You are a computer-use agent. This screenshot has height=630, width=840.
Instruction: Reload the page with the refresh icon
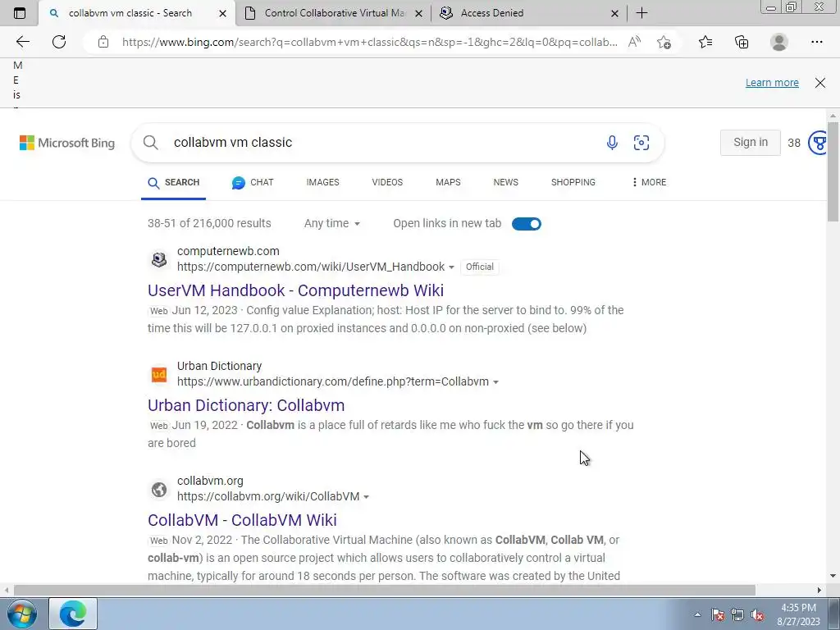click(59, 42)
